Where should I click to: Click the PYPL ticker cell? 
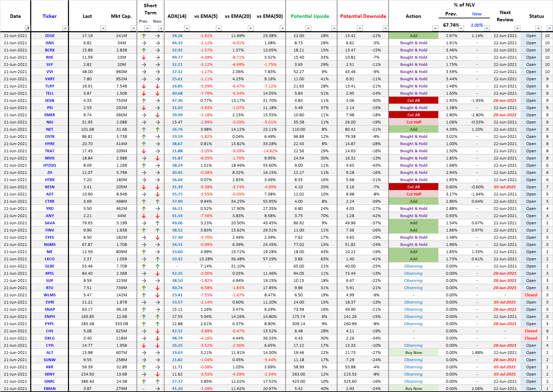tap(50, 324)
